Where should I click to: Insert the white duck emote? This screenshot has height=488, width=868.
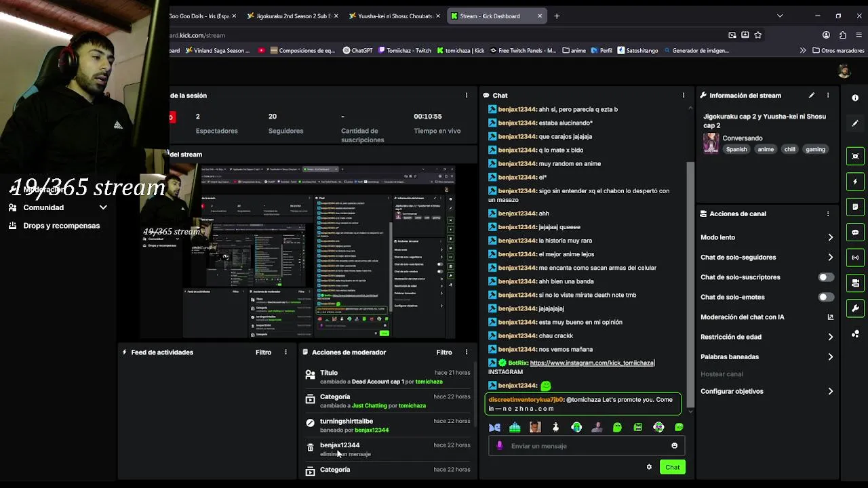[x=556, y=427]
